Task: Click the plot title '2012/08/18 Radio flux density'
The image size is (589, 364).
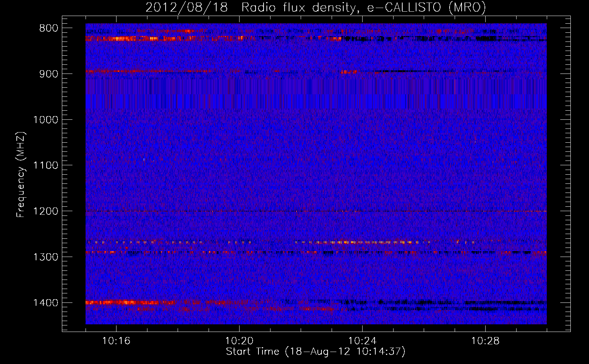Action: point(316,8)
